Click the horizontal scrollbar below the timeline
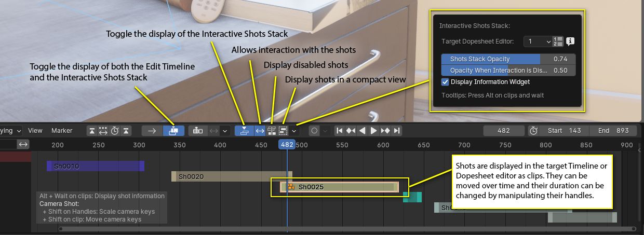644x235 pixels. point(348,229)
